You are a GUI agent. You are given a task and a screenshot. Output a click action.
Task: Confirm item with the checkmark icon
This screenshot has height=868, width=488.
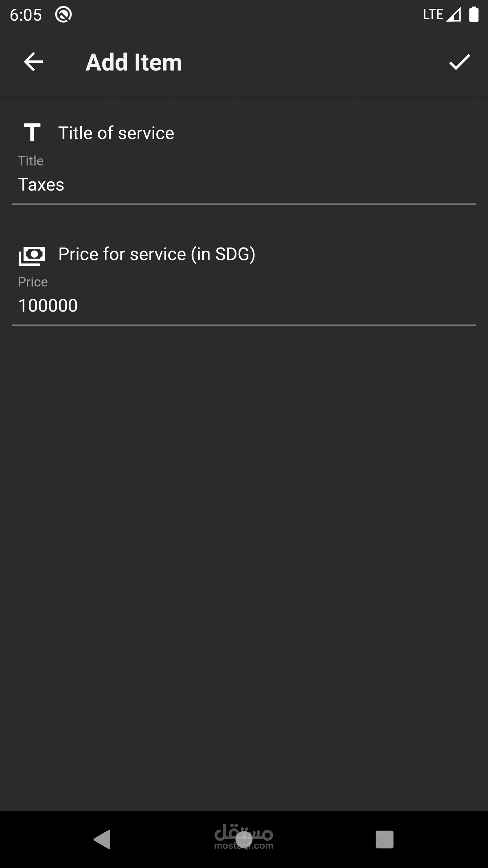click(x=460, y=62)
